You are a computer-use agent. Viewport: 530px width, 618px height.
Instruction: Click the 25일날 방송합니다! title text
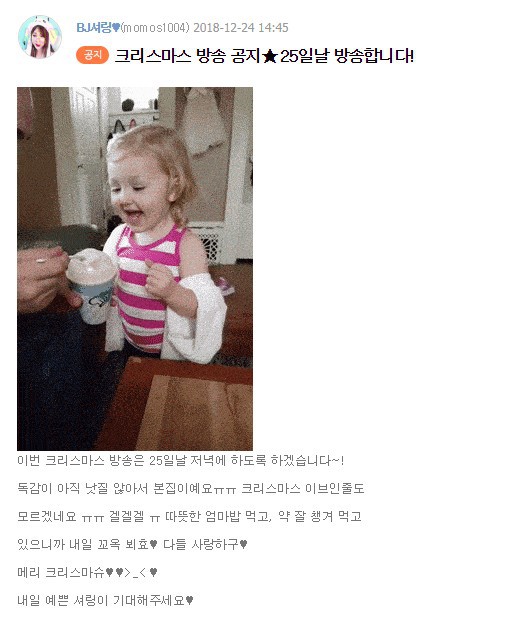coord(347,56)
